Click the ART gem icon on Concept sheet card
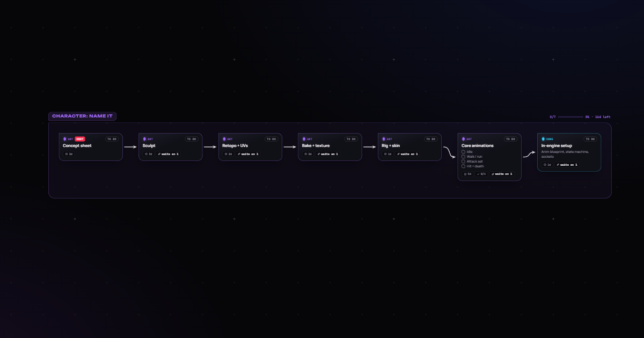The height and width of the screenshot is (338, 644). pos(65,139)
